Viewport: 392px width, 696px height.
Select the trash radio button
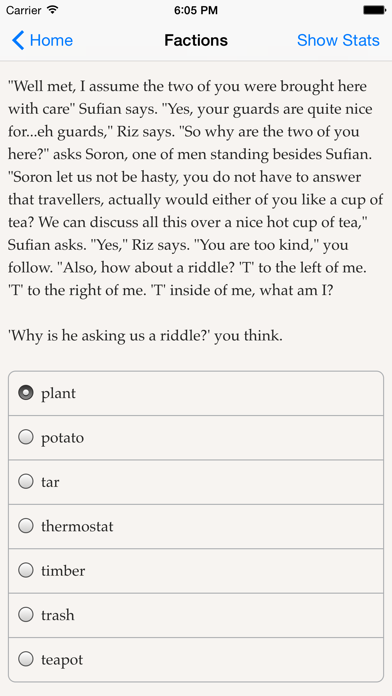(26, 615)
